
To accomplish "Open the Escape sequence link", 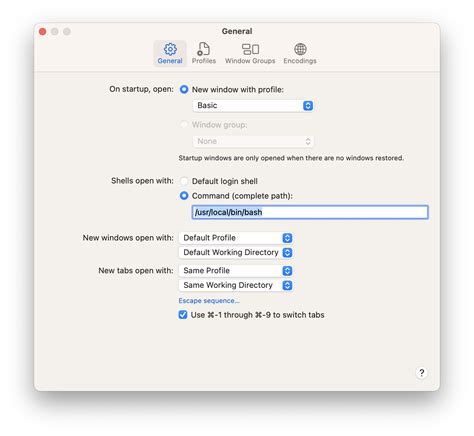I will (209, 301).
